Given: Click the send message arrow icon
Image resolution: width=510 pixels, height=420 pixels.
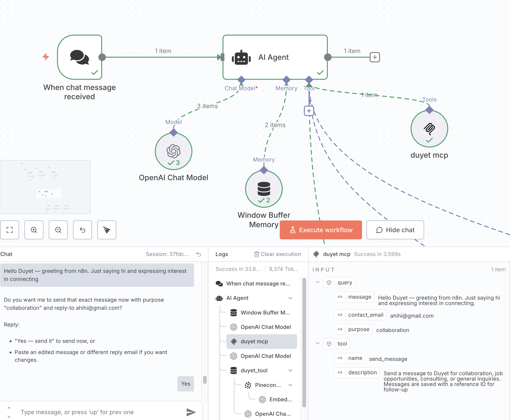Looking at the screenshot, I should tap(191, 412).
